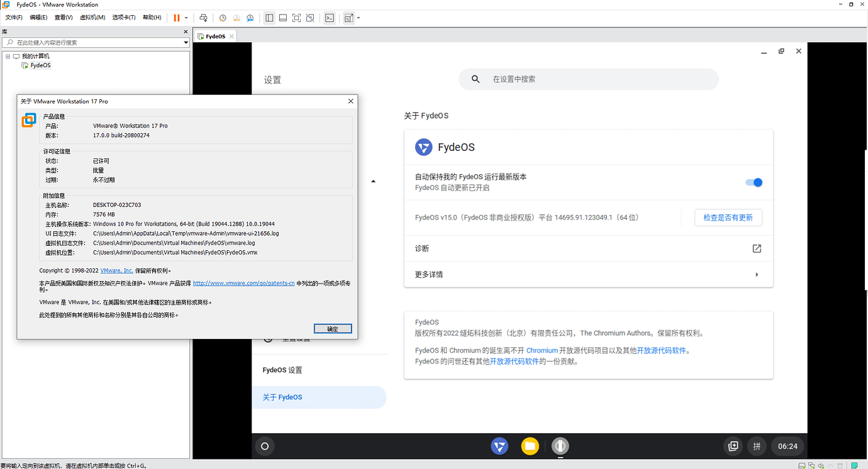Click the settings search field
Screen dimensions: 868x469
[x=588, y=79]
